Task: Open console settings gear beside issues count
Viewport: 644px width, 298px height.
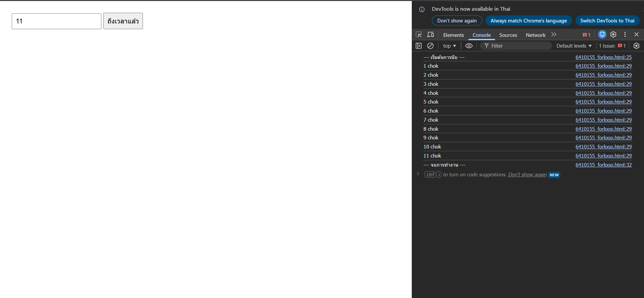Action: [636, 46]
